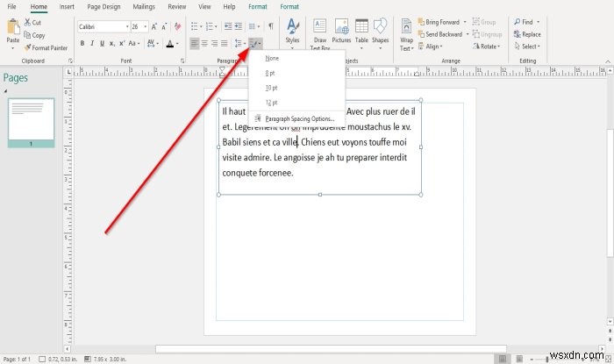
Task: Clear all formatting with eraser icon
Action: point(177,26)
